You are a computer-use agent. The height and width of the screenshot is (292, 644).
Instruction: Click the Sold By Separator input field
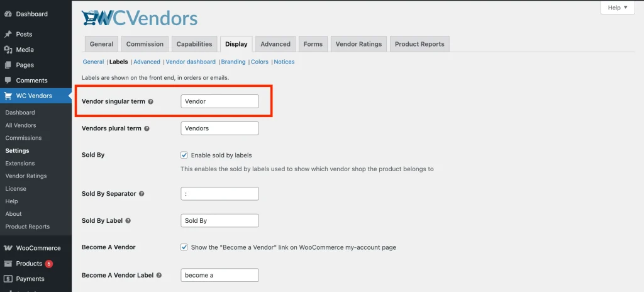pyautogui.click(x=219, y=194)
